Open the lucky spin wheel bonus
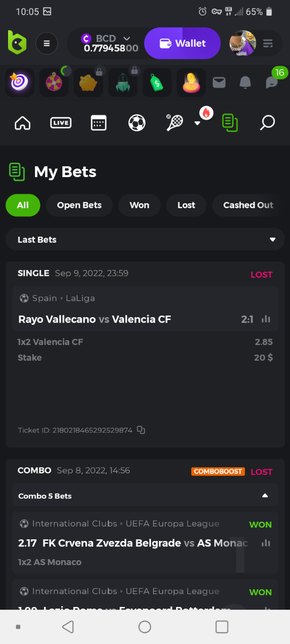Screen dimensions: 290x644 click(54, 83)
